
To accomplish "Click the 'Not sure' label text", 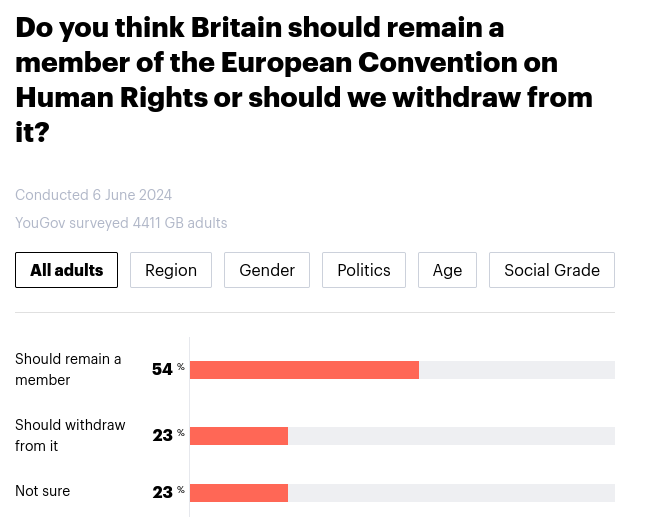I will tap(42, 491).
